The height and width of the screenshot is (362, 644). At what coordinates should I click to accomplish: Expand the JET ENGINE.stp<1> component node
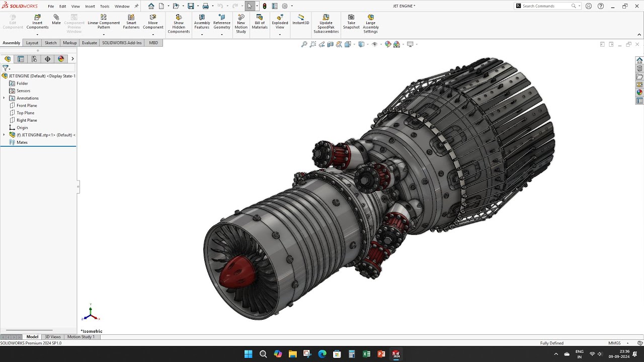pos(4,135)
